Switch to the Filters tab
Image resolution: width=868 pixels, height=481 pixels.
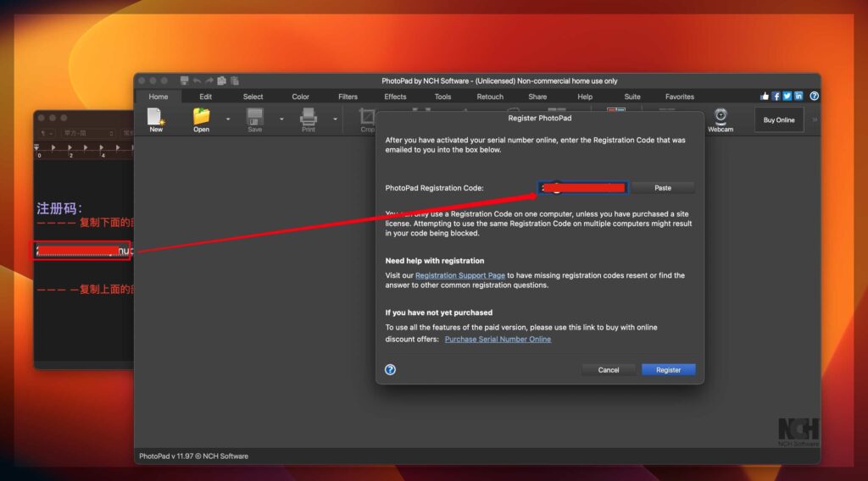coord(348,97)
